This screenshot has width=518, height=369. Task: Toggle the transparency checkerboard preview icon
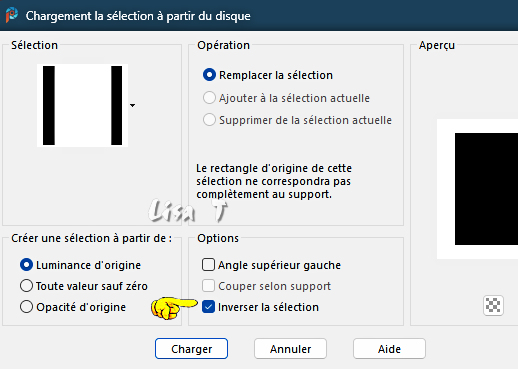tap(493, 305)
